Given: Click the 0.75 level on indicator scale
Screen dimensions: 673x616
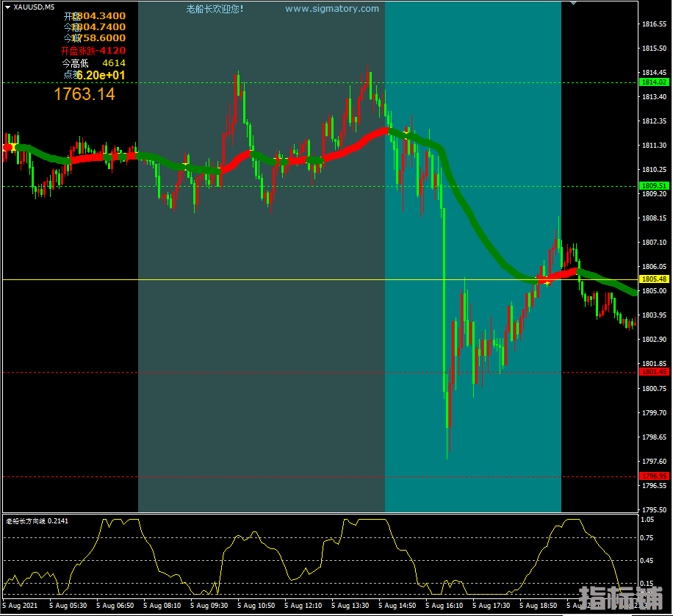Looking at the screenshot, I should coord(647,537).
